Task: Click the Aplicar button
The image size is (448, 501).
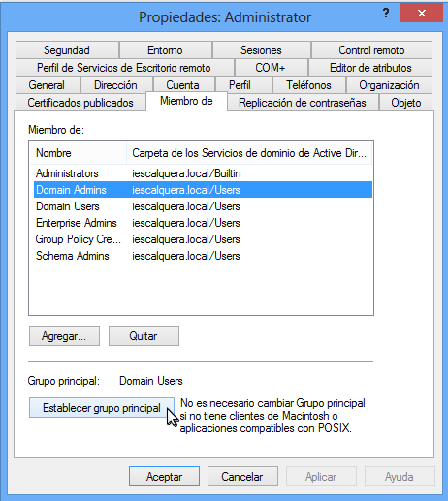Action: tap(321, 477)
